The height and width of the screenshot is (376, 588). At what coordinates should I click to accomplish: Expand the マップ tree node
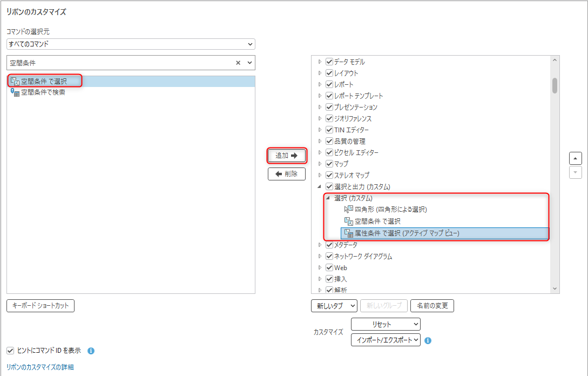click(320, 164)
